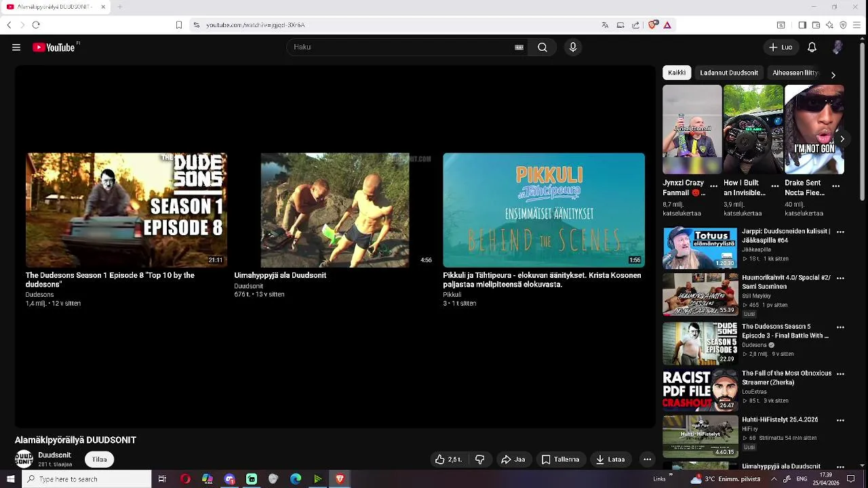This screenshot has width=868, height=488.
Task: Open Hunti-HiFistelyt 26.4.2026 title
Action: click(x=780, y=420)
